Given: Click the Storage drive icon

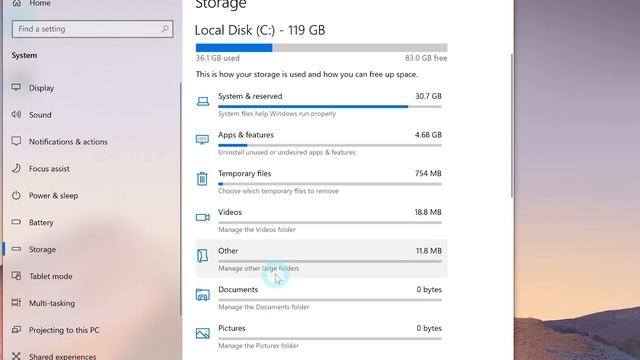Looking at the screenshot, I should (x=16, y=249).
